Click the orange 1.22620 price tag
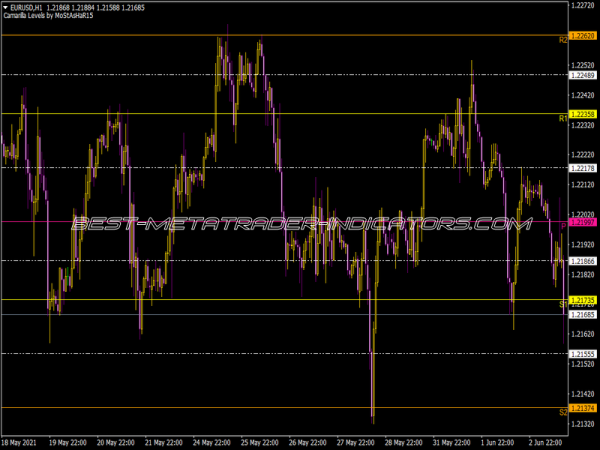This screenshot has height=450, width=600. tap(582, 36)
